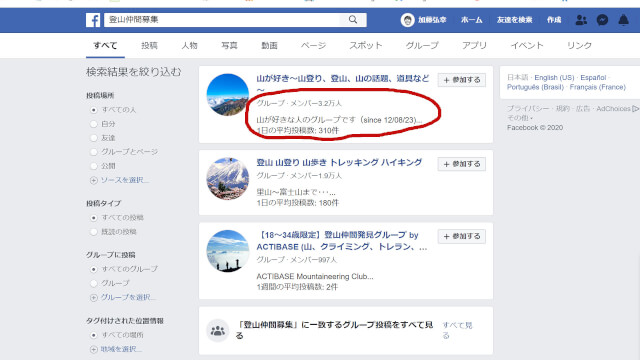Select the グループ radio option under グループに投稿
The height and width of the screenshot is (360, 640).
pyautogui.click(x=93, y=283)
